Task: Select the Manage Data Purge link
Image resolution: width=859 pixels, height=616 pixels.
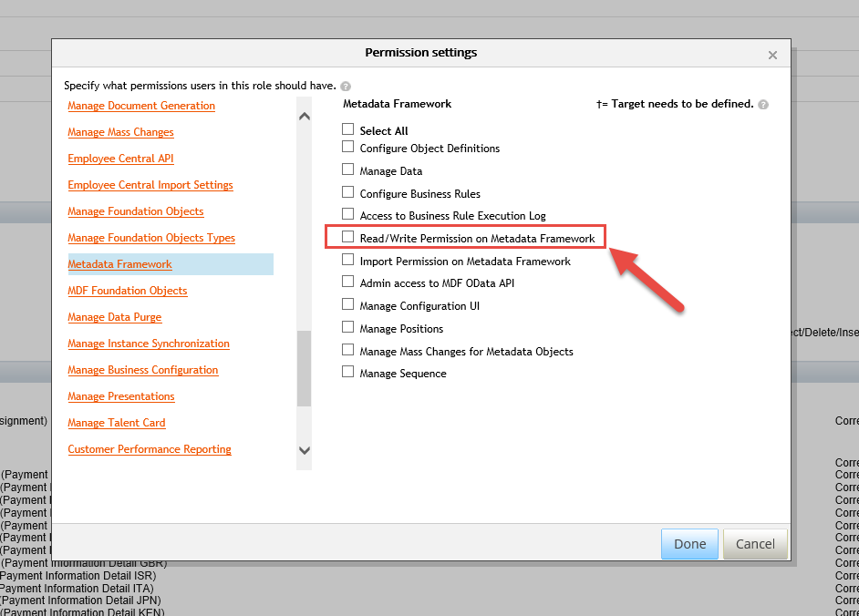Action: [x=115, y=317]
